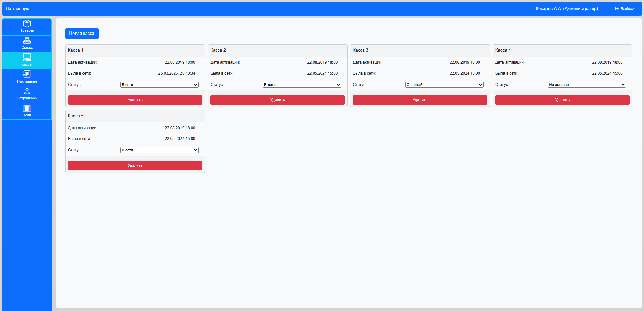Delete Касса 3 with Удалить button
Screen dimensions: 644x311
420,100
